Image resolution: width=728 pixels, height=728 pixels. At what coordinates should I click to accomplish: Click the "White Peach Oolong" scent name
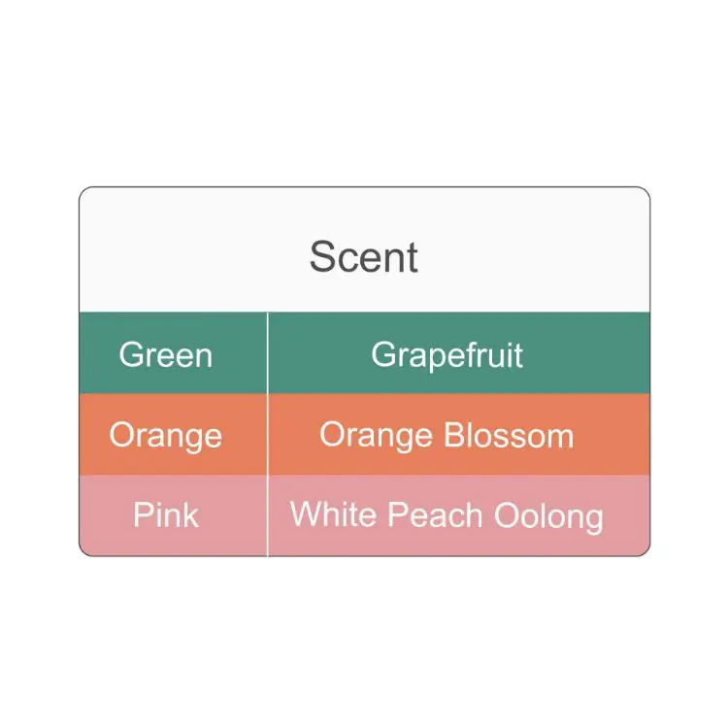[x=447, y=514]
